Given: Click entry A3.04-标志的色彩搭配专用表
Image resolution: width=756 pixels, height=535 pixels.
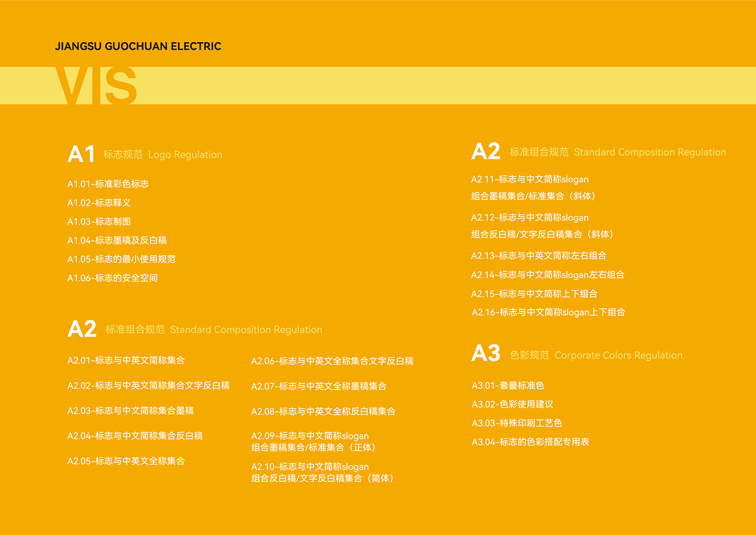Looking at the screenshot, I should click(x=530, y=442).
